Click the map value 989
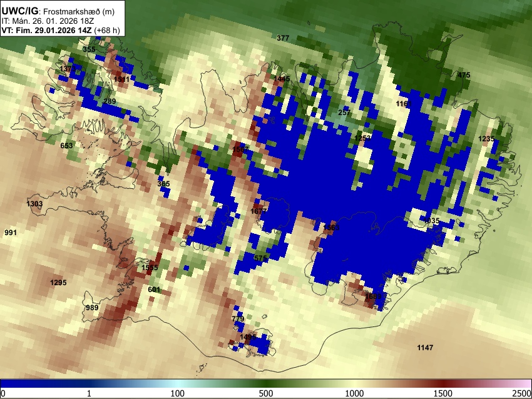 coord(92,308)
